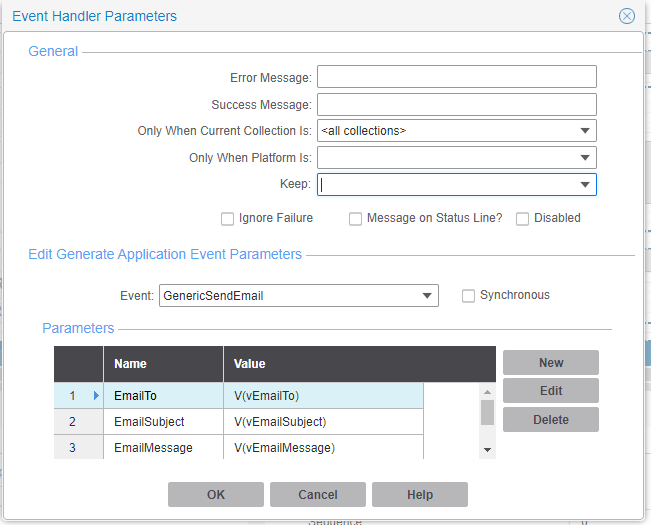Click the parameters grid scroll down arrow

[x=487, y=450]
